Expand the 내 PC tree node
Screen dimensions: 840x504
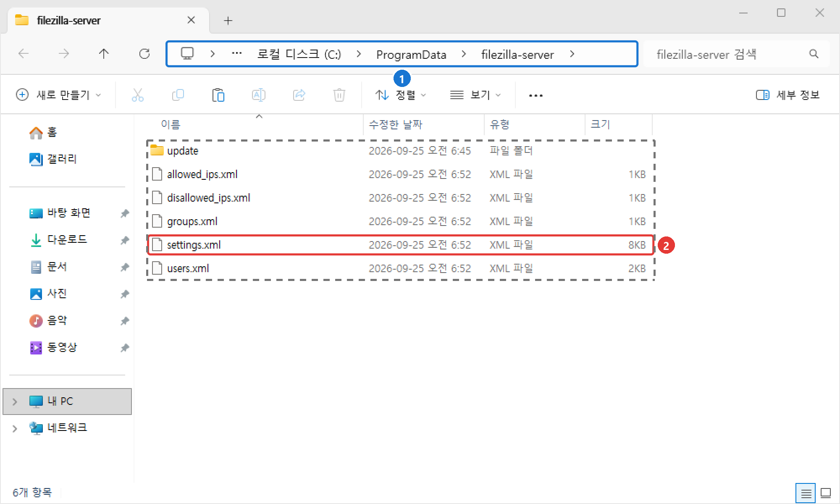click(x=15, y=402)
